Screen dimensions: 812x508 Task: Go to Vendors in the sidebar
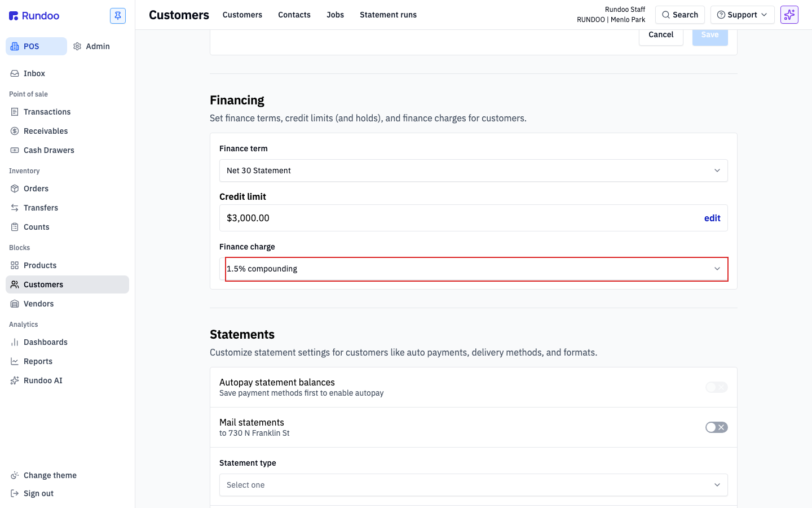(67, 304)
